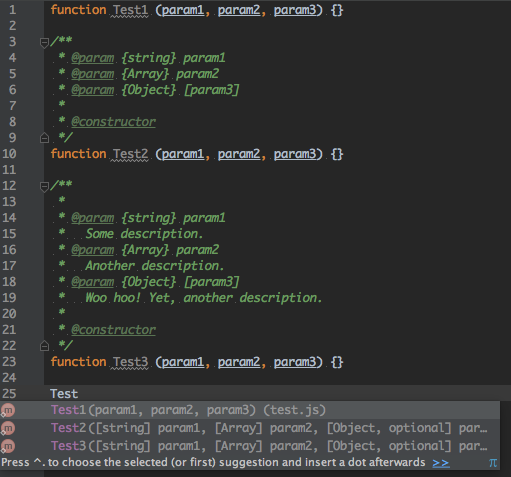Click line number 10 in the gutter
Screen dimensions: 511x477
[9, 154]
